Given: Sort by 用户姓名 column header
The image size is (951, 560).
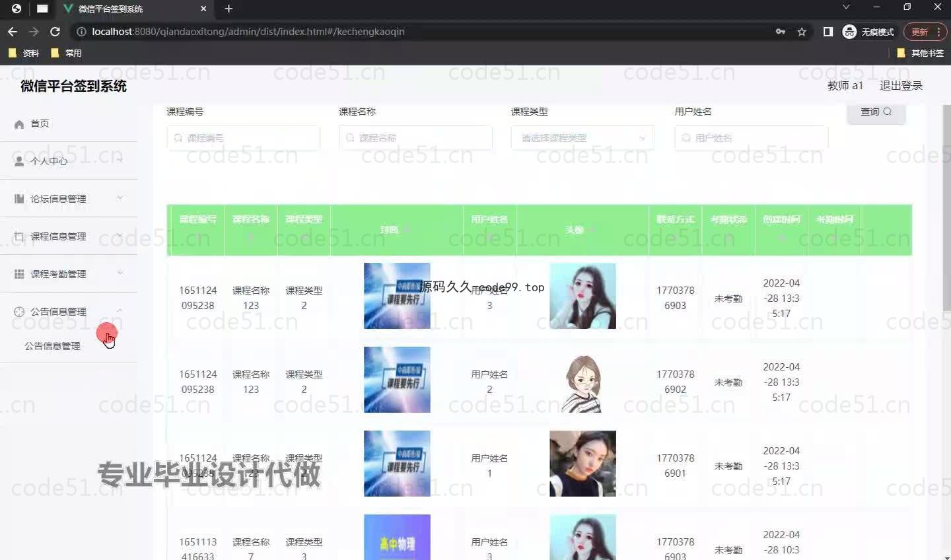Looking at the screenshot, I should click(x=489, y=229).
